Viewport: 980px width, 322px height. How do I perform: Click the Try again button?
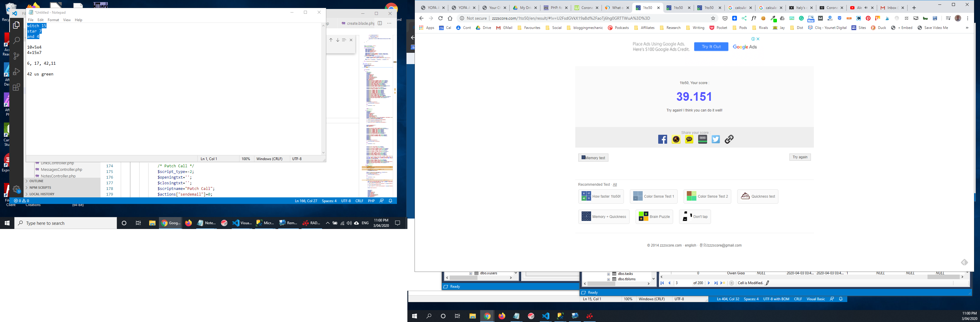[800, 157]
